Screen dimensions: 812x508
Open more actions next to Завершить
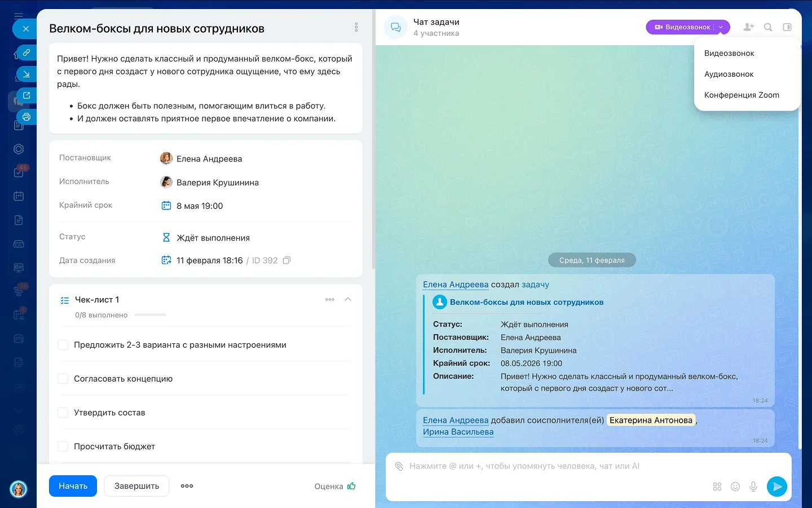[187, 486]
